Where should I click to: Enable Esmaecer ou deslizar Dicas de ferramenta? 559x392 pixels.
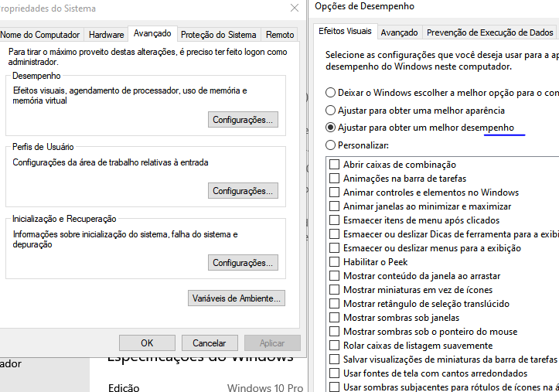(335, 233)
